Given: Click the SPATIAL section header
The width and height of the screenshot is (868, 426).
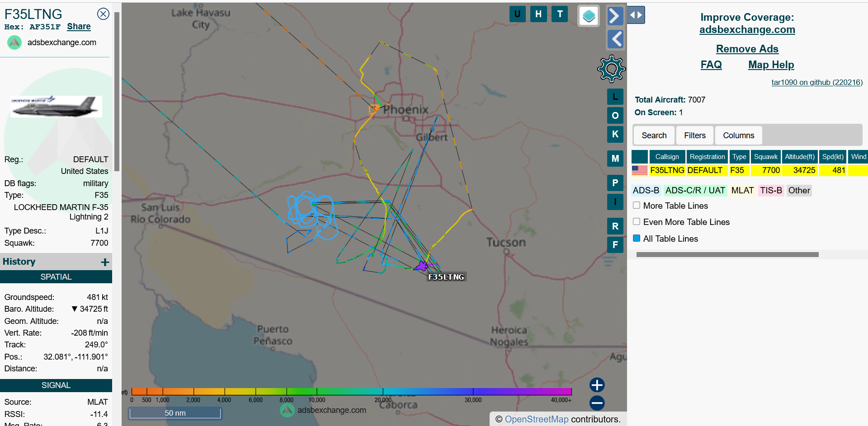Looking at the screenshot, I should click(56, 277).
